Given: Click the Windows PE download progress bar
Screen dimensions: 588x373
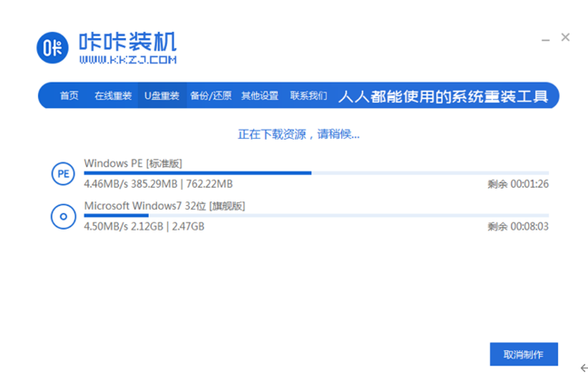Looking at the screenshot, I should [x=316, y=172].
